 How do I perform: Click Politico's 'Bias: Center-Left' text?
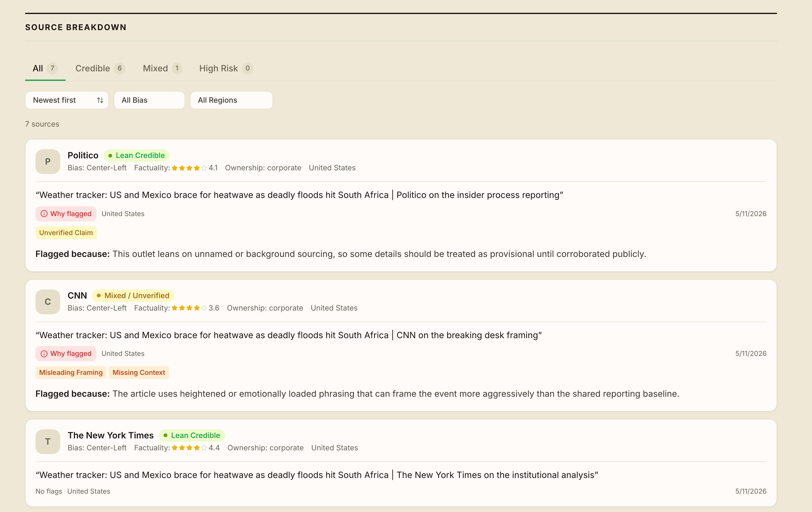pos(97,168)
